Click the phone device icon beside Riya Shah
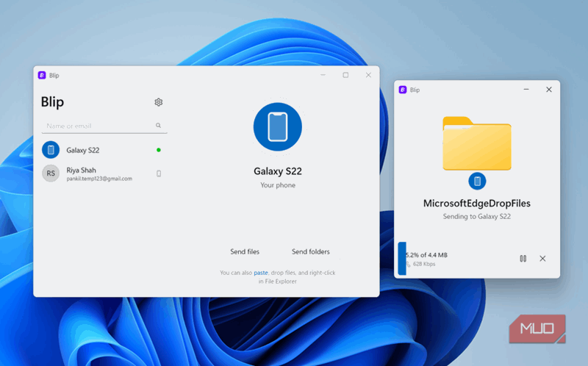Viewport: 588px width, 366px height. click(x=159, y=173)
